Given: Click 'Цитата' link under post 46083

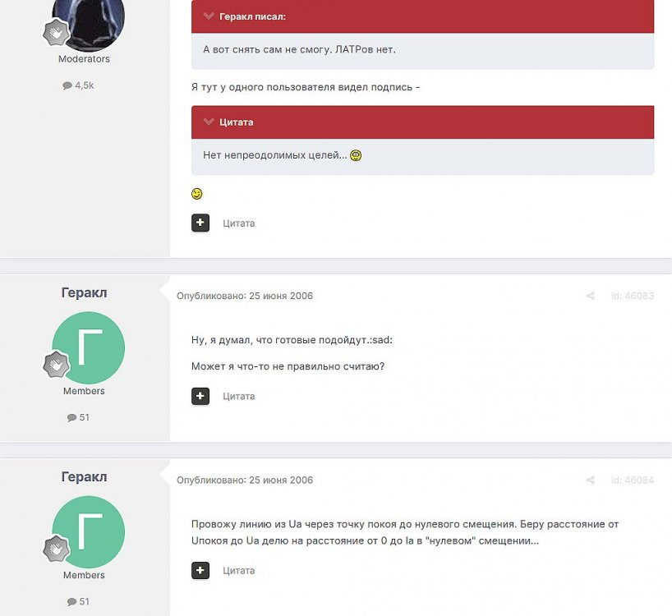Looking at the screenshot, I should click(x=239, y=396).
